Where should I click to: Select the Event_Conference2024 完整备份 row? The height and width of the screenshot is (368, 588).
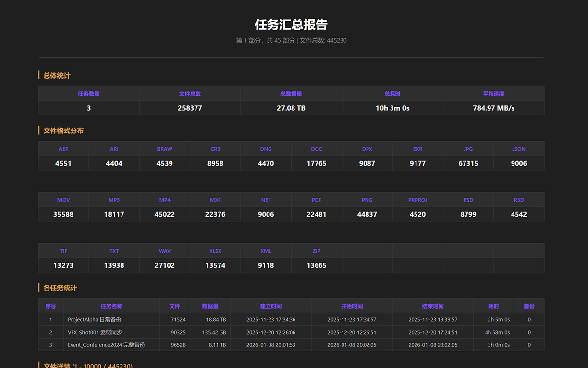(291, 345)
